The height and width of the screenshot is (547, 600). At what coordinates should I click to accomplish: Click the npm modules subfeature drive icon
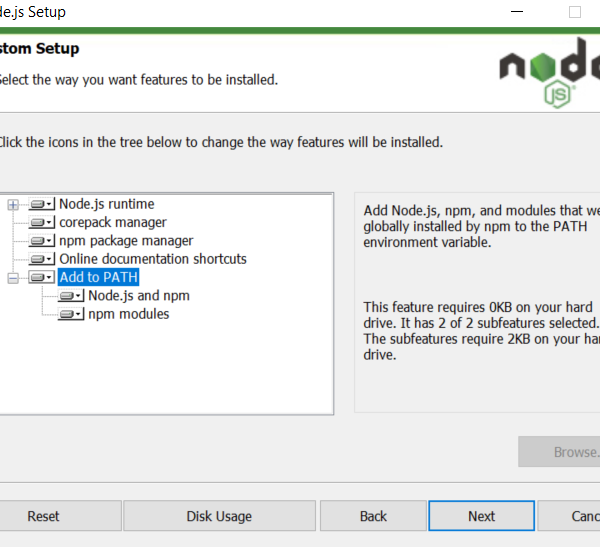click(x=70, y=314)
